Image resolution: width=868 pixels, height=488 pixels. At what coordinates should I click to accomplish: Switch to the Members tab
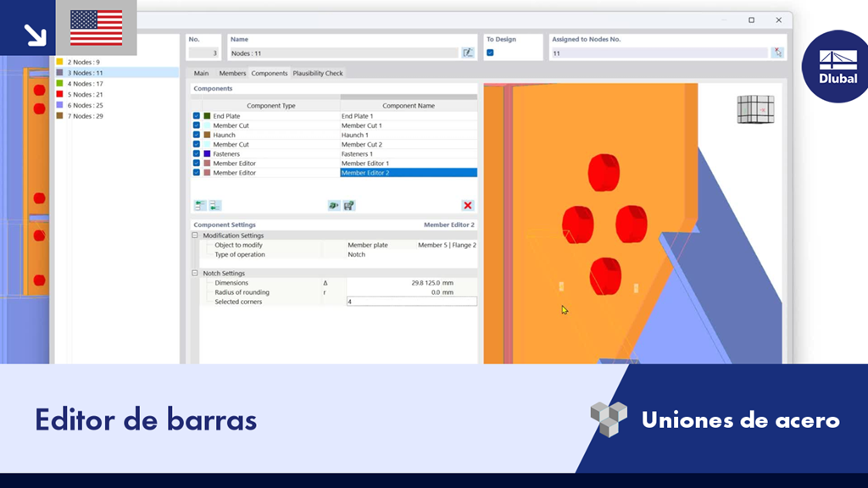coord(232,73)
